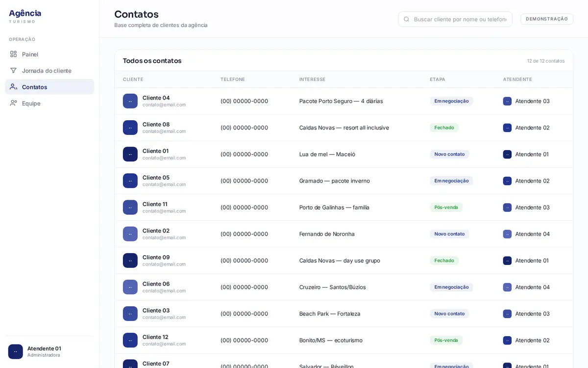Viewport: 588px width, 368px height.
Task: Open the Atendente 01 profile avatar in the sidebar
Action: [16, 351]
